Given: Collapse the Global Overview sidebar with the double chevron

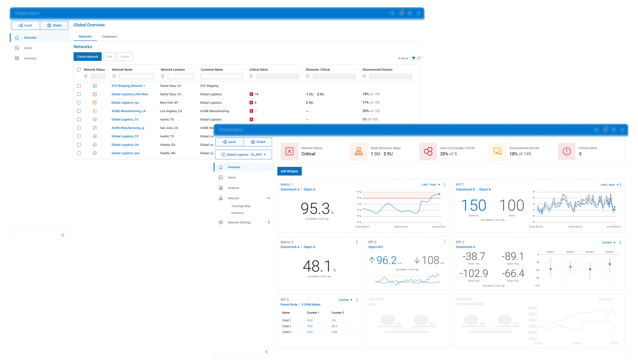Looking at the screenshot, I should coord(63,235).
